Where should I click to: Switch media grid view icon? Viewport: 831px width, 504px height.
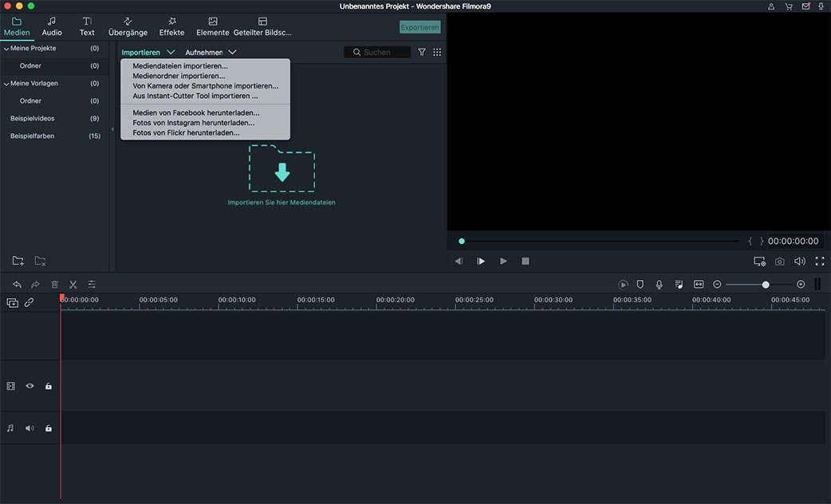(437, 52)
